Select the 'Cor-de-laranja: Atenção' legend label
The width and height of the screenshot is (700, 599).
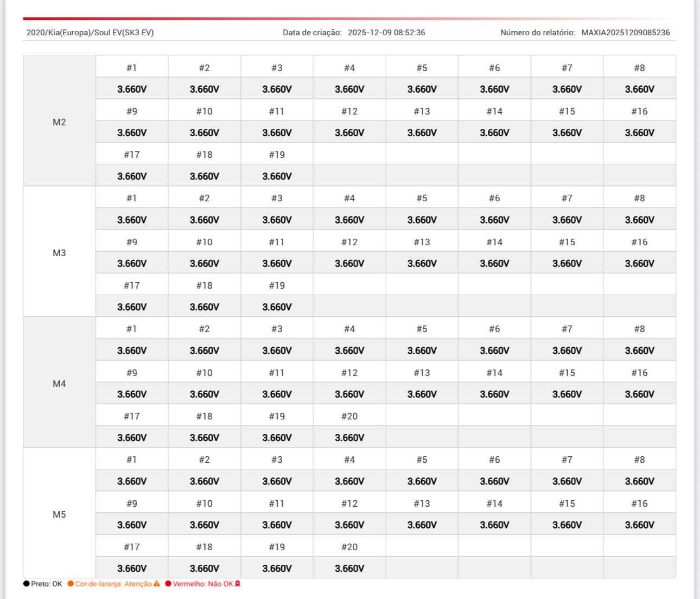coord(113,584)
